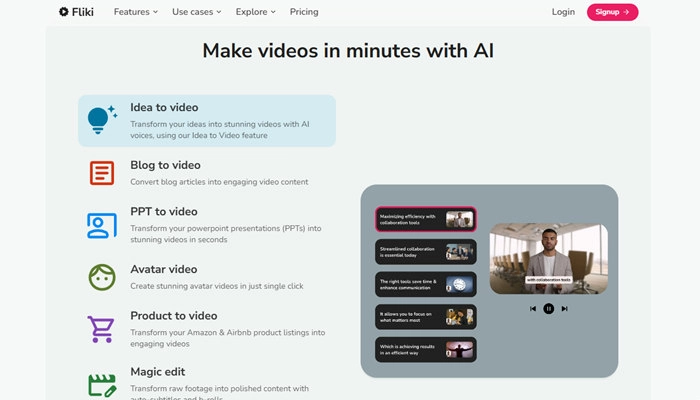Click 'Transform your Amazon & Airbnb product listings' description
The width and height of the screenshot is (700, 400).
(x=228, y=338)
